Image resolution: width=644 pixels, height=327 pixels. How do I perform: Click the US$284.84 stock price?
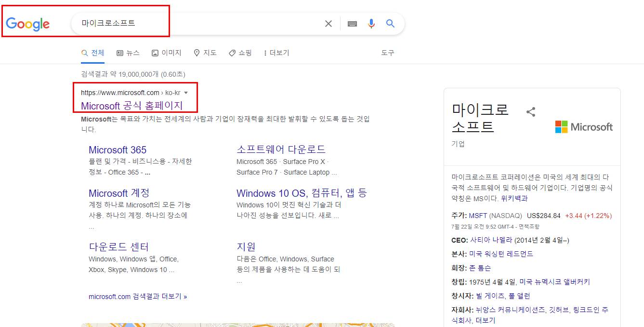(544, 216)
